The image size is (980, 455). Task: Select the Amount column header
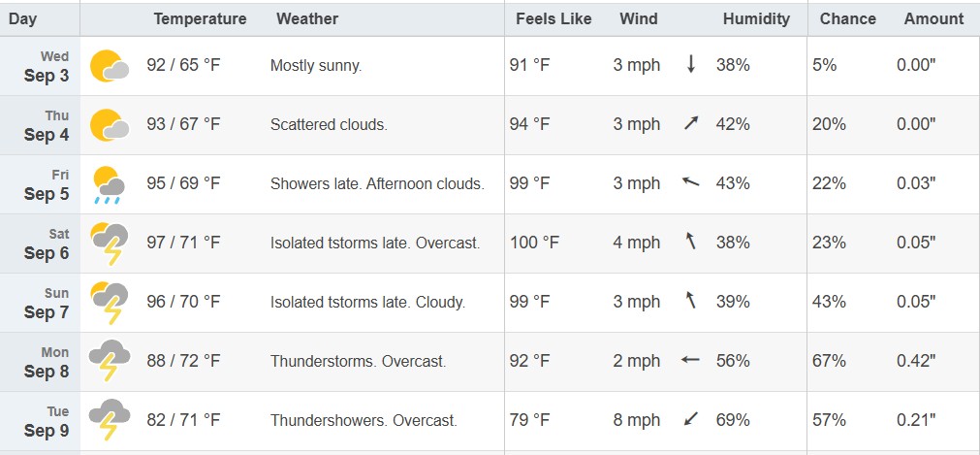tap(933, 18)
